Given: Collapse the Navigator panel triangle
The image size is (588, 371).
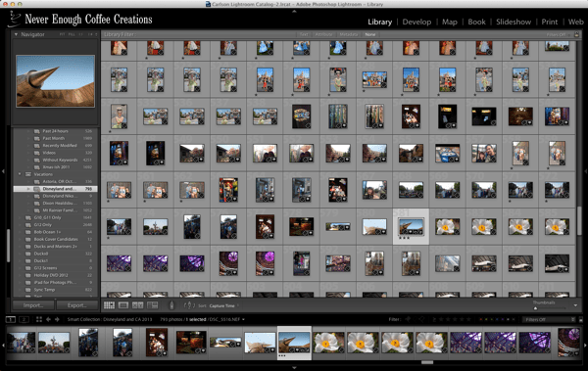Looking at the screenshot, I should click(x=16, y=34).
